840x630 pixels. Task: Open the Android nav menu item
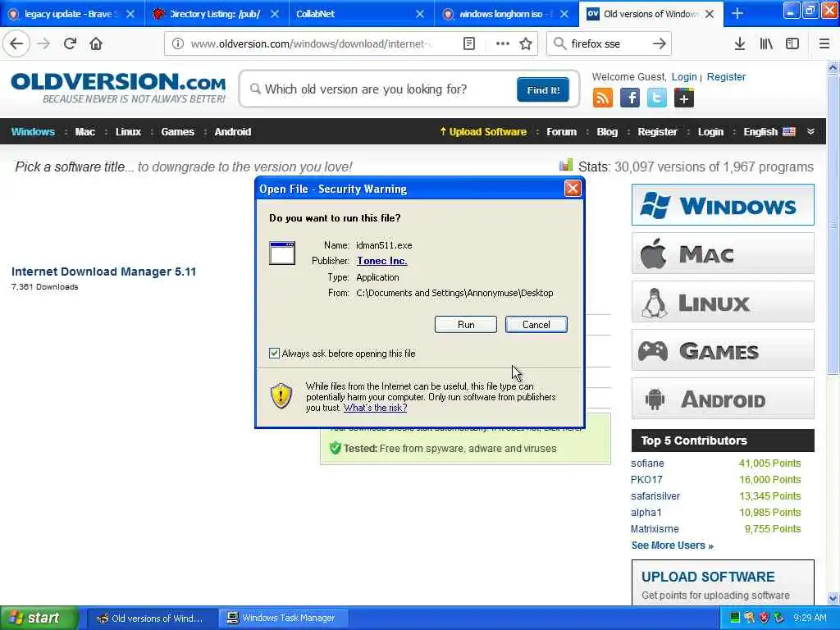[x=232, y=132]
